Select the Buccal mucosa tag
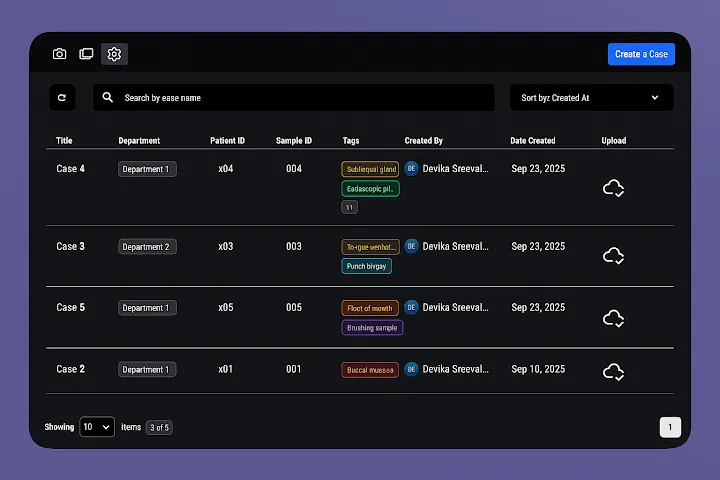The image size is (720, 480). click(x=370, y=370)
